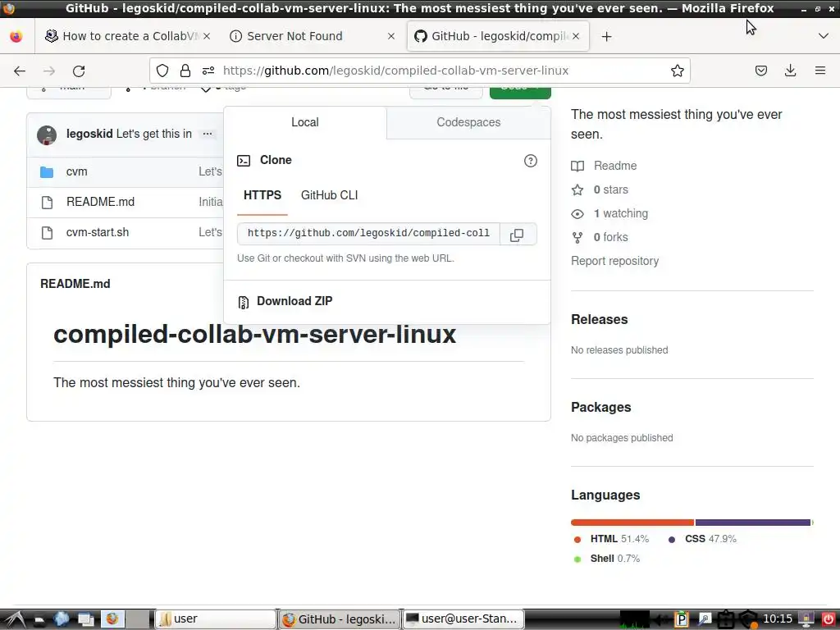Click Download ZIP

point(294,301)
